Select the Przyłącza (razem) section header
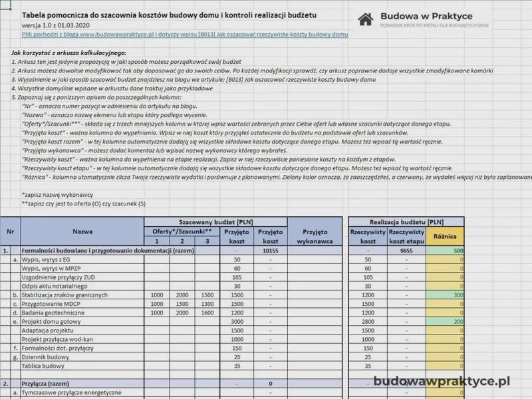This screenshot has height=399, width=532. click(45, 384)
